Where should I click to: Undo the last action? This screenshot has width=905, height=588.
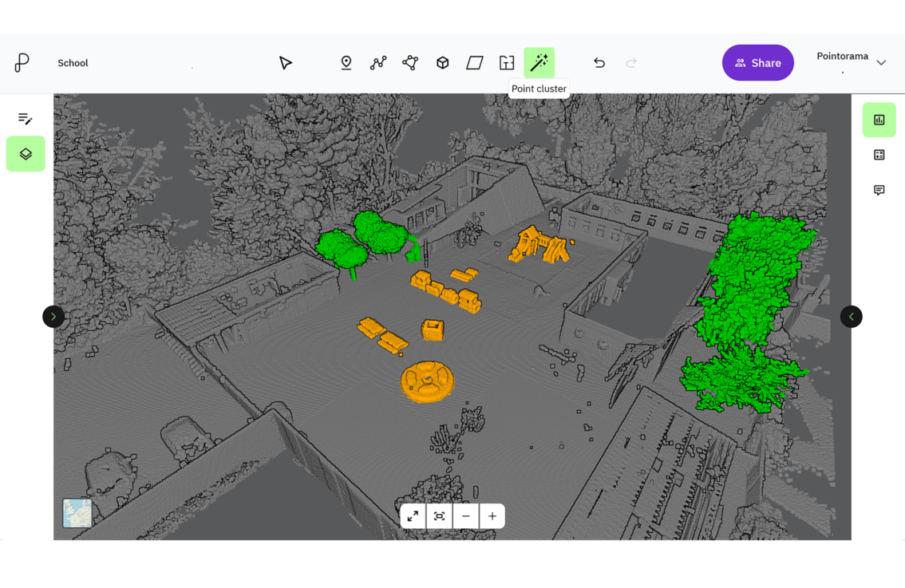coord(599,63)
